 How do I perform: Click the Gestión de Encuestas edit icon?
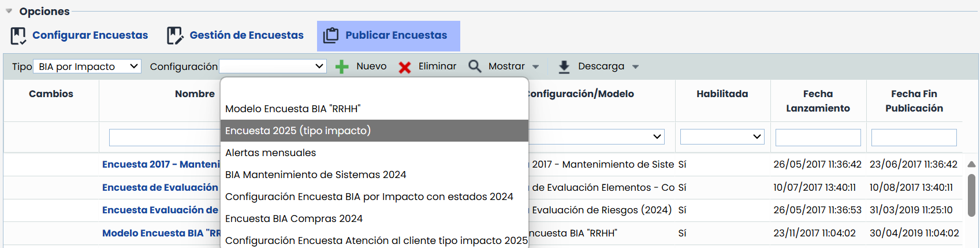(175, 36)
